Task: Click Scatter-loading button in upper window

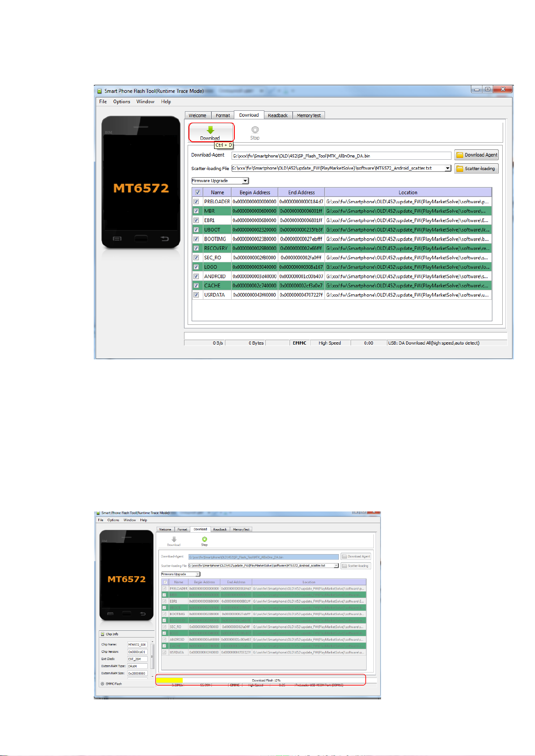Action: coord(477,169)
